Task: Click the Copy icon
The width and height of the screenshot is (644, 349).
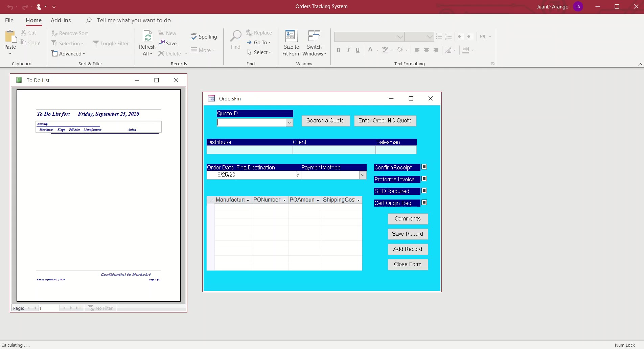Action: click(x=23, y=43)
